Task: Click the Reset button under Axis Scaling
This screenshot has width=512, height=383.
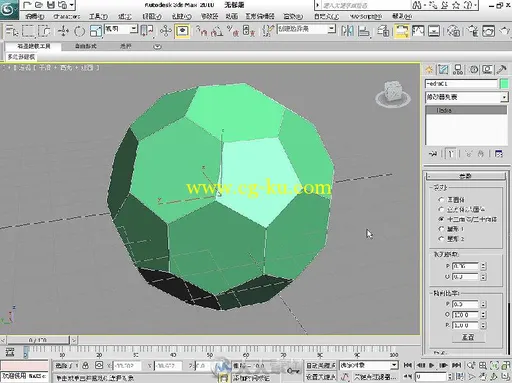Action: (x=468, y=337)
